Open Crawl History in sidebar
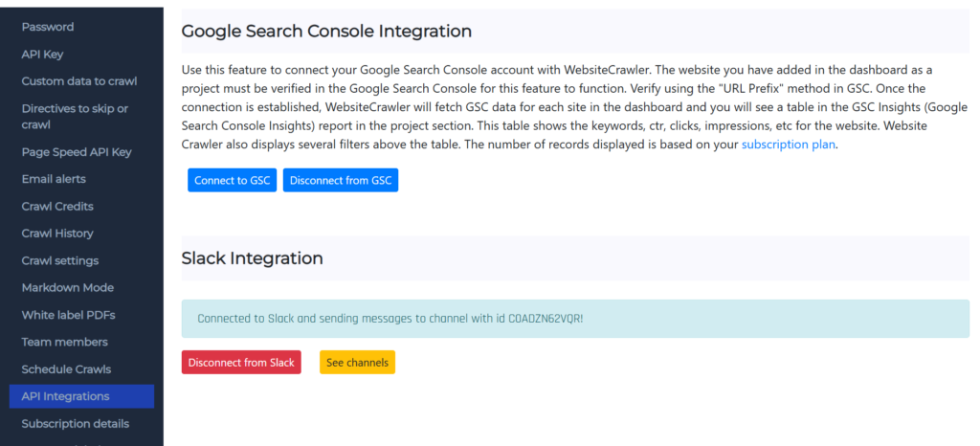 57,234
